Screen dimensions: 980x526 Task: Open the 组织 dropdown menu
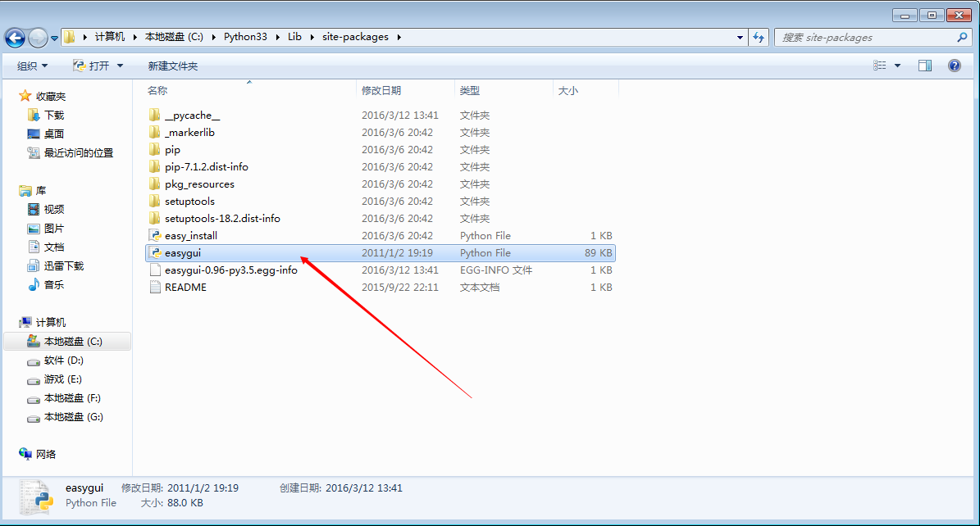pyautogui.click(x=33, y=66)
